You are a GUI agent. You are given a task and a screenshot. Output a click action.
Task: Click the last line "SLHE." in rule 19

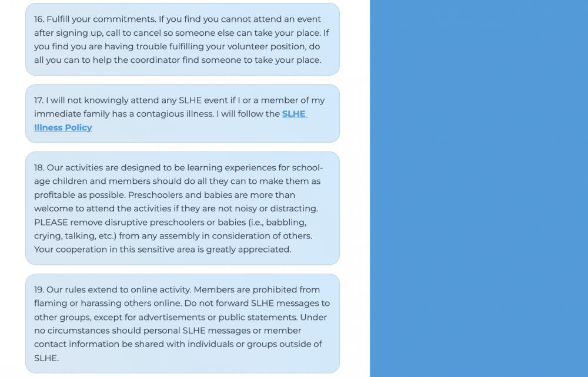46,358
